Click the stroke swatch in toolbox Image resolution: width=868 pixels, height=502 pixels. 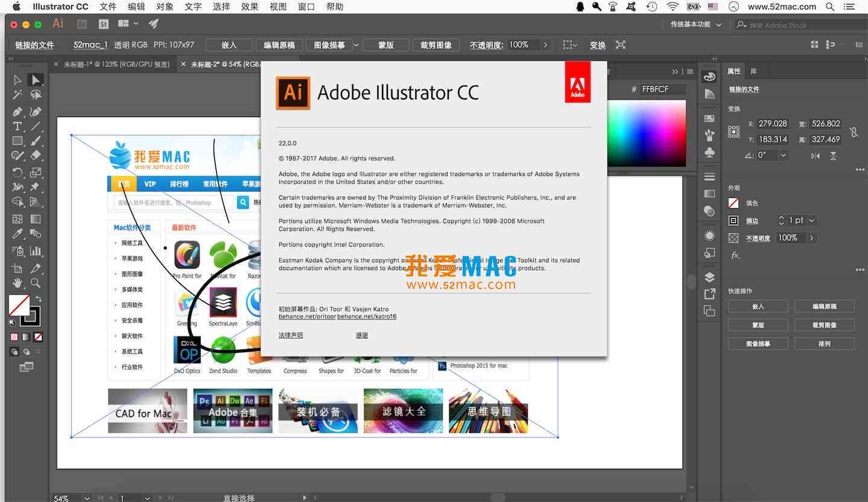tap(30, 316)
